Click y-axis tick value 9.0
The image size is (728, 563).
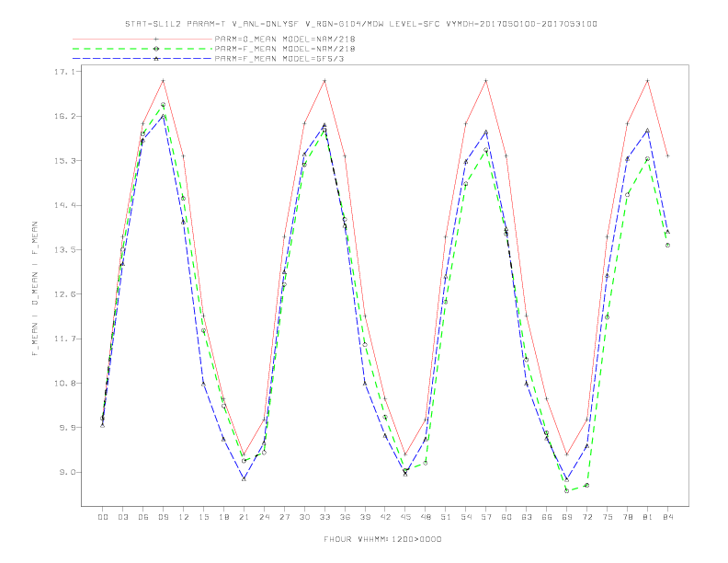pos(67,473)
